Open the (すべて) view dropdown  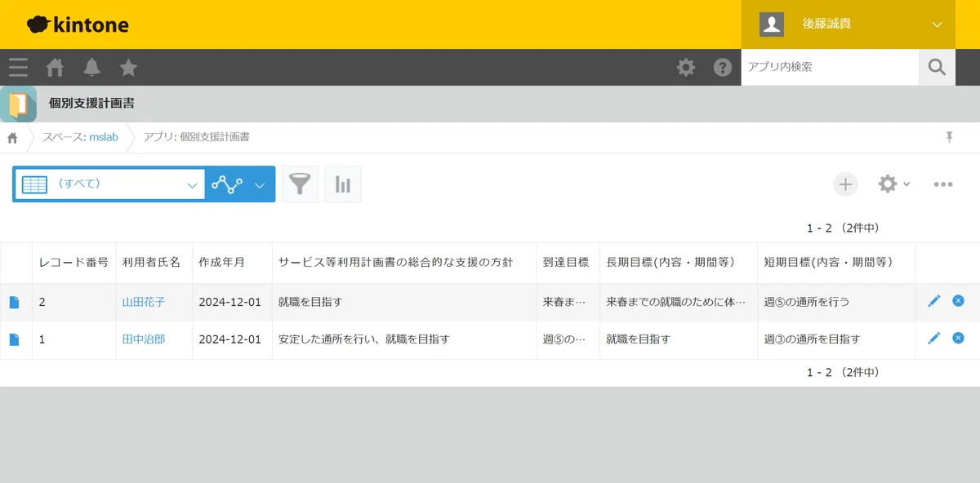pos(109,184)
